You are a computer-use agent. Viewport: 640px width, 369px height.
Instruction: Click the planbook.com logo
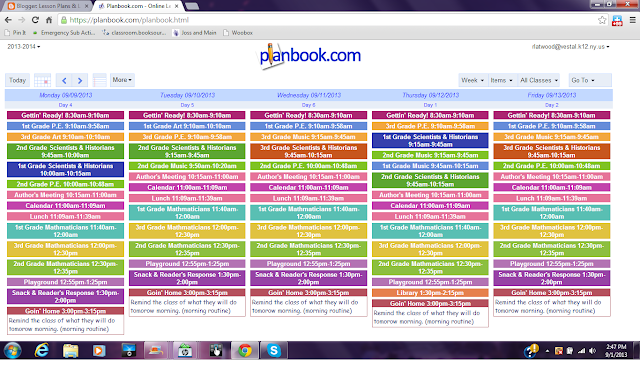coord(310,56)
